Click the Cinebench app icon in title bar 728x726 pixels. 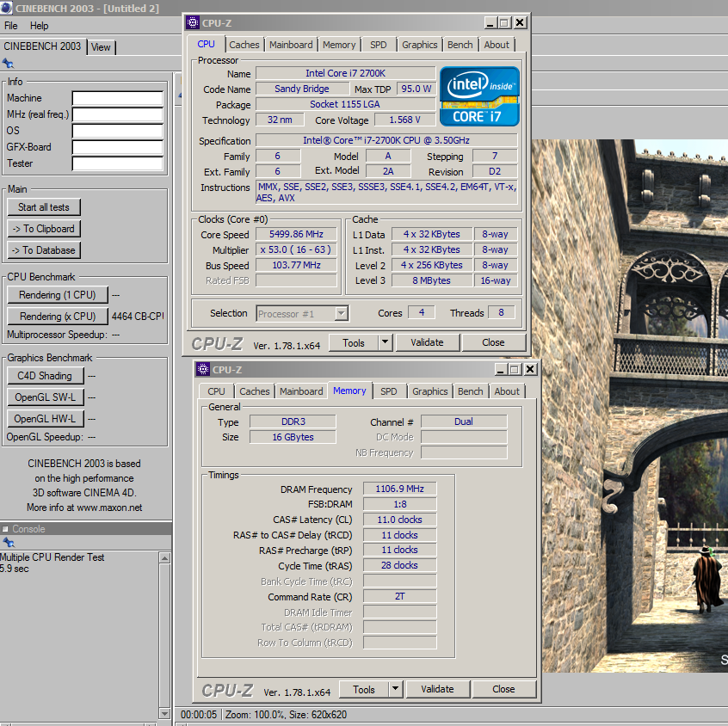coord(7,8)
